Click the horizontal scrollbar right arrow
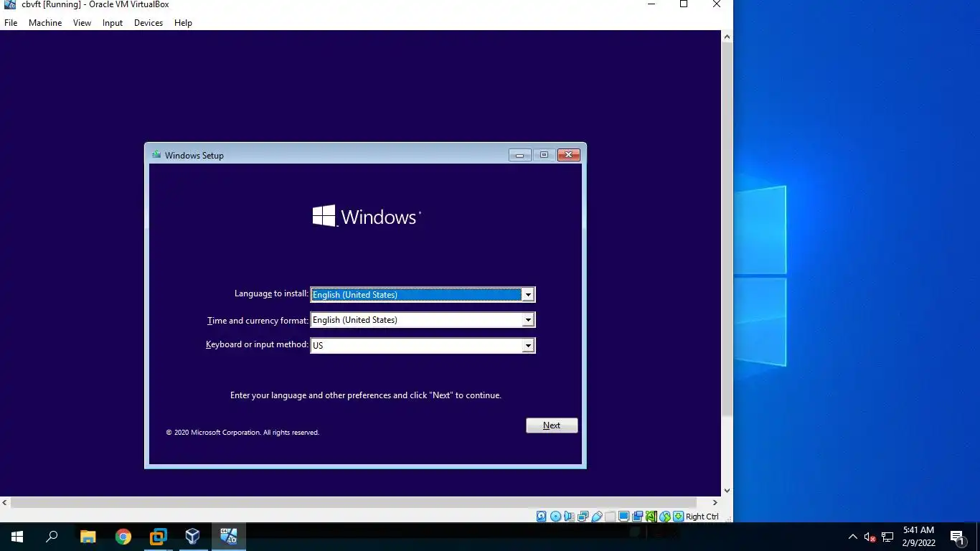This screenshot has width=980, height=551. [x=715, y=502]
